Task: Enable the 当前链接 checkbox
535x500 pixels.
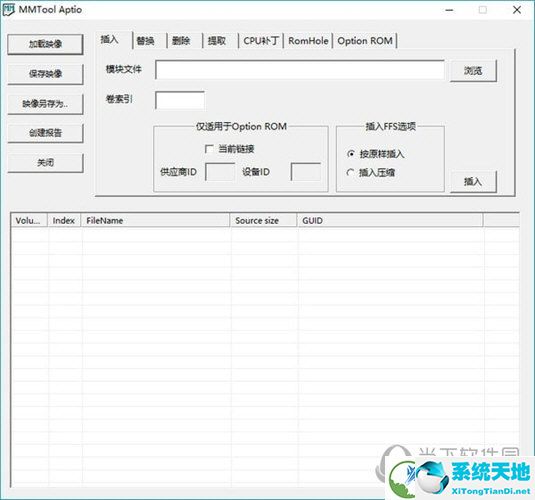Action: click(x=209, y=149)
